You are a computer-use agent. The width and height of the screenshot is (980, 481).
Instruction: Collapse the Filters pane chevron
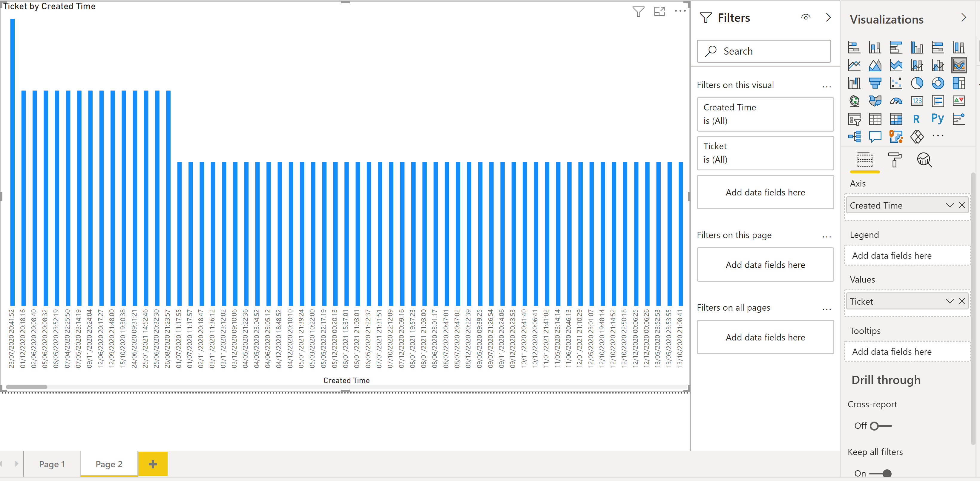[x=828, y=18]
